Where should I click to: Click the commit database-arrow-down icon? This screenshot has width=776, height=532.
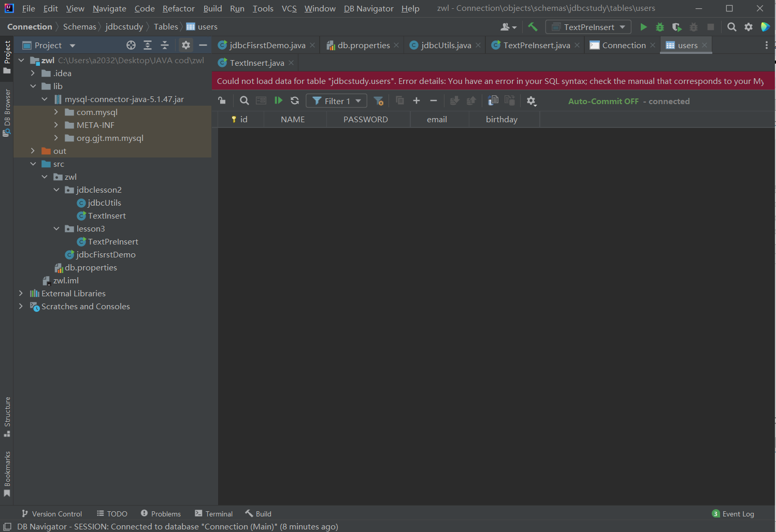[454, 100]
